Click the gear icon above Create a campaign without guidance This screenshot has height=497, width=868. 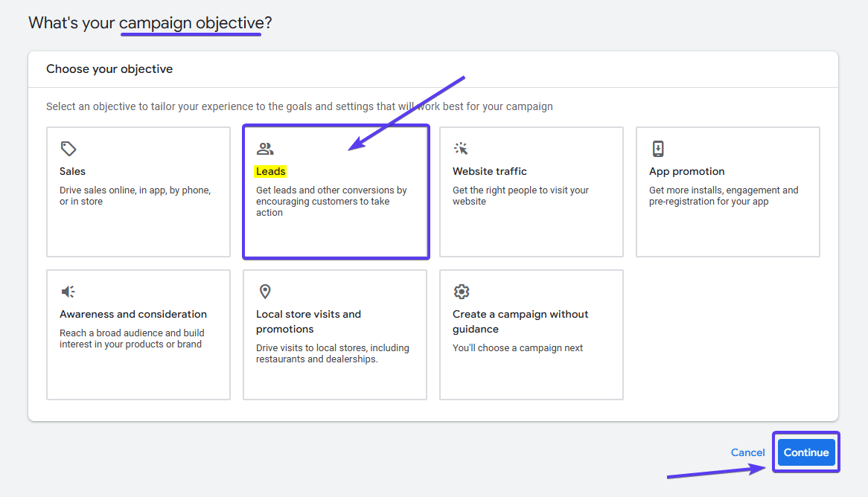tap(461, 291)
